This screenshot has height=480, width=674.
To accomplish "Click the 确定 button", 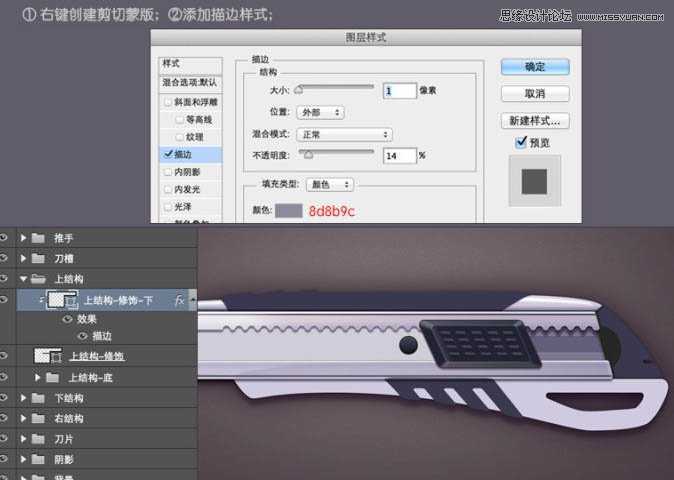I will pyautogui.click(x=535, y=67).
